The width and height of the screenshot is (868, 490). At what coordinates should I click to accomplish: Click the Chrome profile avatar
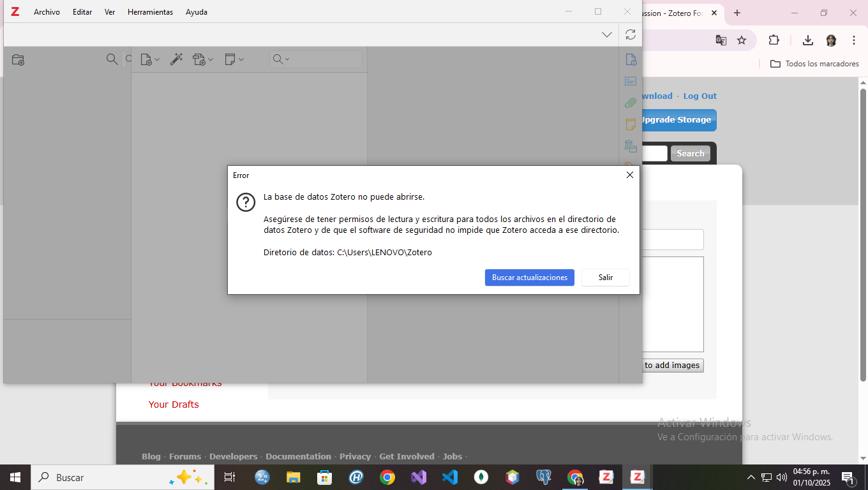tap(831, 40)
